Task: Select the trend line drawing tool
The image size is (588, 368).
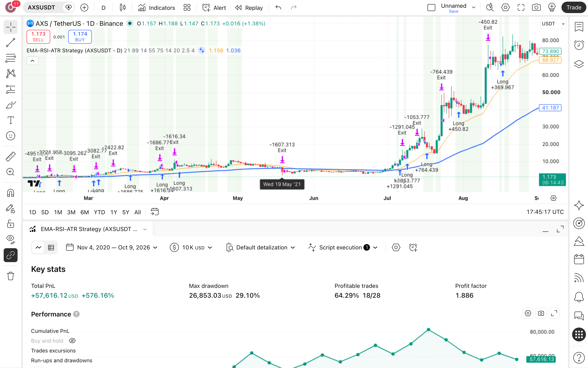Action: tap(10, 43)
